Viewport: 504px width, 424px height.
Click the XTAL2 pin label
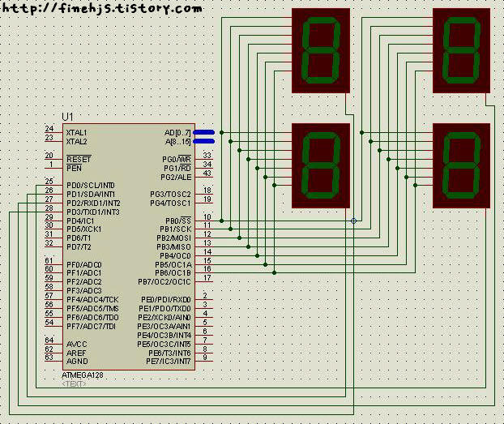point(76,142)
